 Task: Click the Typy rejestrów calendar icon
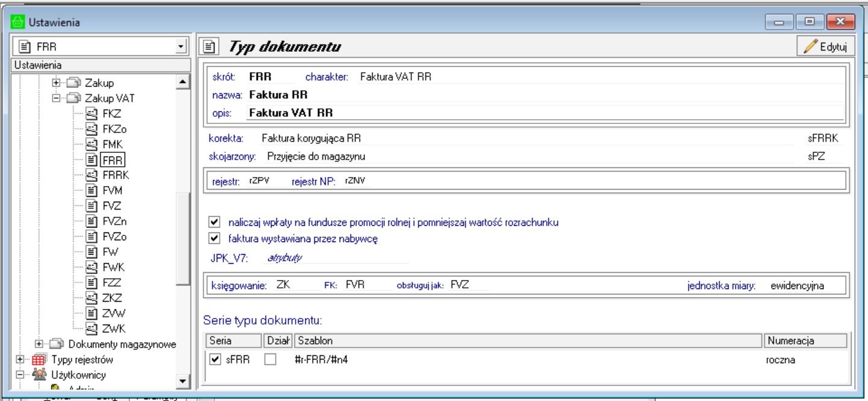click(x=39, y=359)
